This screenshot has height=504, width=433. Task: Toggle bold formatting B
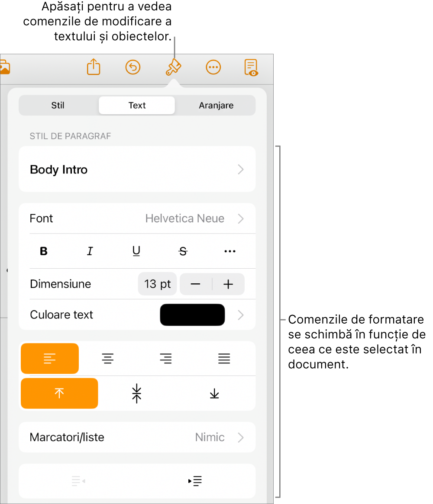pos(44,251)
